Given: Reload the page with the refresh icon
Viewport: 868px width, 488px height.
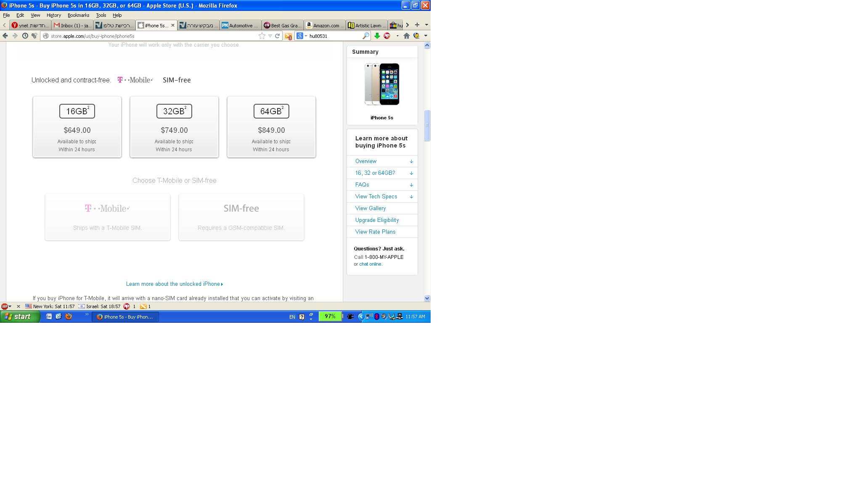Looking at the screenshot, I should [x=277, y=36].
